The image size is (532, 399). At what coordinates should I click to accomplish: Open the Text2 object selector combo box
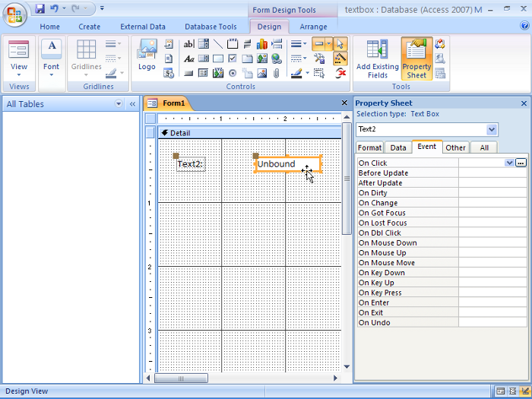[491, 129]
